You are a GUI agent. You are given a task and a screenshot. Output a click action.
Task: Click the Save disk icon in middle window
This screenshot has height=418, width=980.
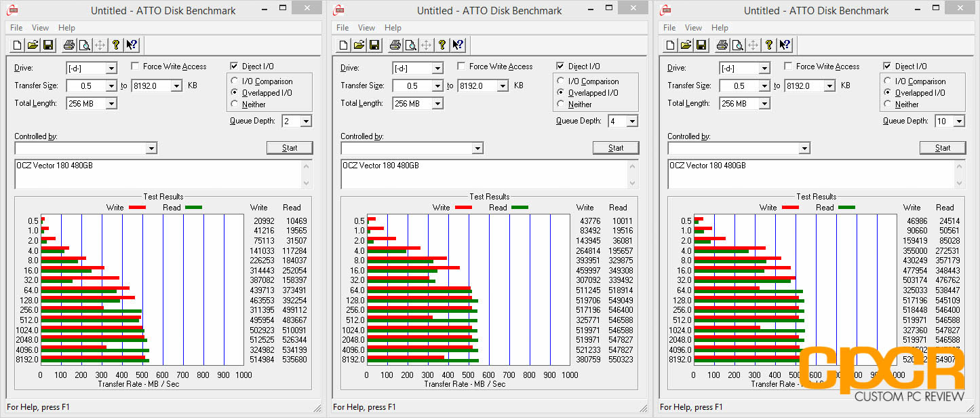(374, 45)
